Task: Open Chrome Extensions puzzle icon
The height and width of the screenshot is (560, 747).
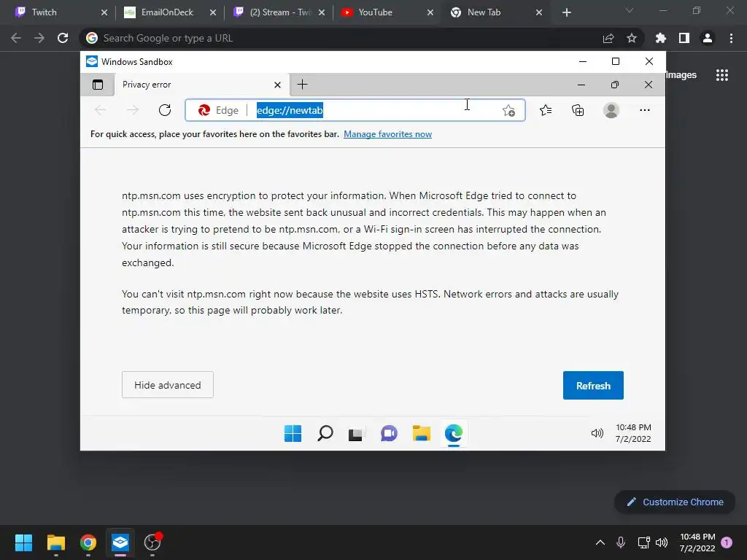Action: pos(660,38)
